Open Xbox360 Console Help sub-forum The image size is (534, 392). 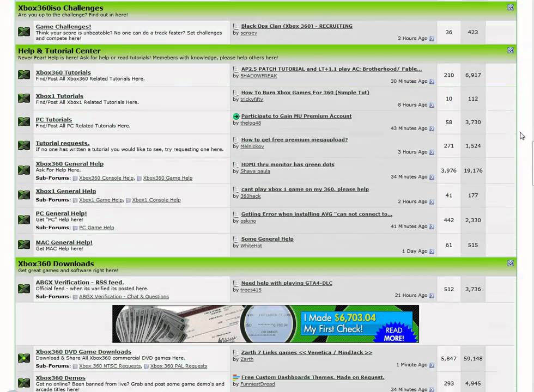pyautogui.click(x=106, y=178)
